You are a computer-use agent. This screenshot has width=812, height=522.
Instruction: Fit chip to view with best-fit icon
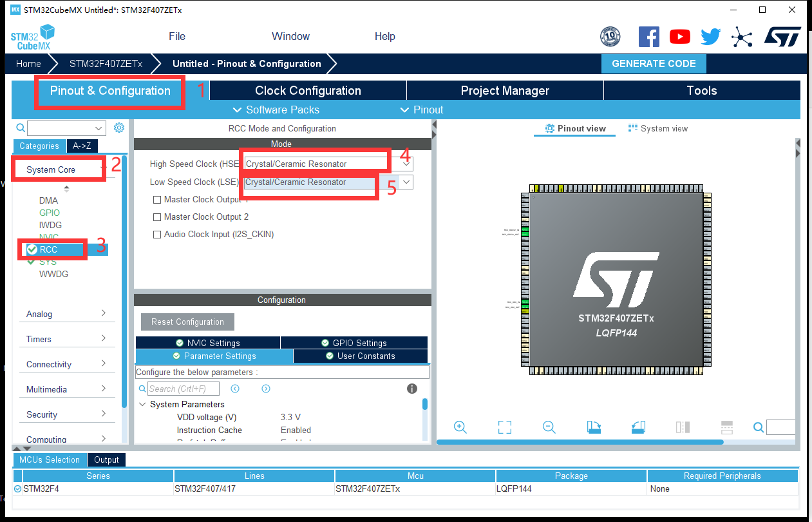(505, 427)
